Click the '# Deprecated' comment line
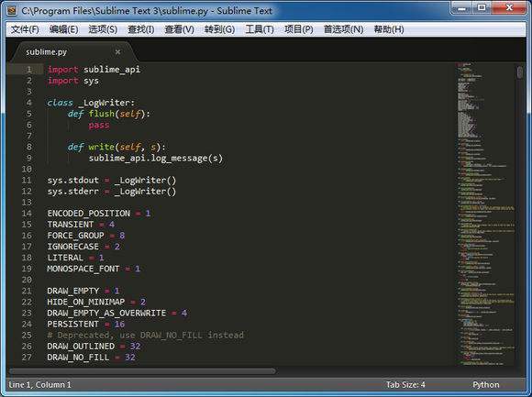The image size is (532, 397). pos(146,335)
